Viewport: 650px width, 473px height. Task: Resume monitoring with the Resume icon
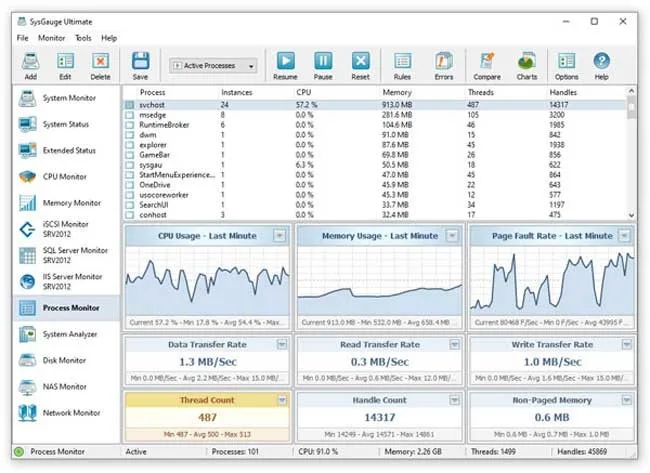(x=285, y=65)
